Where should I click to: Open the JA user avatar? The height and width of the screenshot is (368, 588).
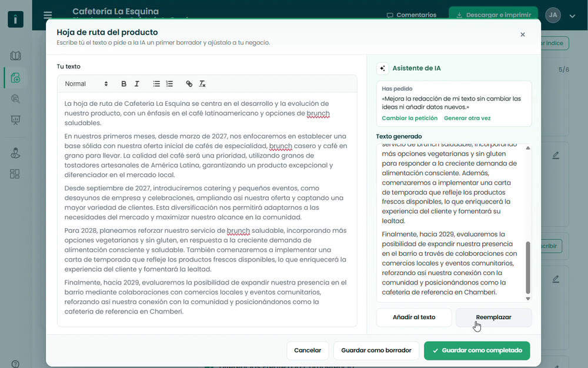553,15
